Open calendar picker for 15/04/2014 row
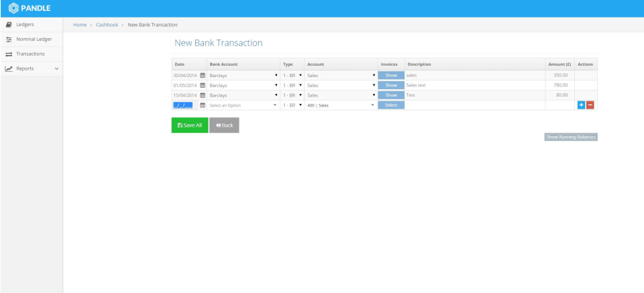Screen dimensions: 644x293 pos(203,95)
